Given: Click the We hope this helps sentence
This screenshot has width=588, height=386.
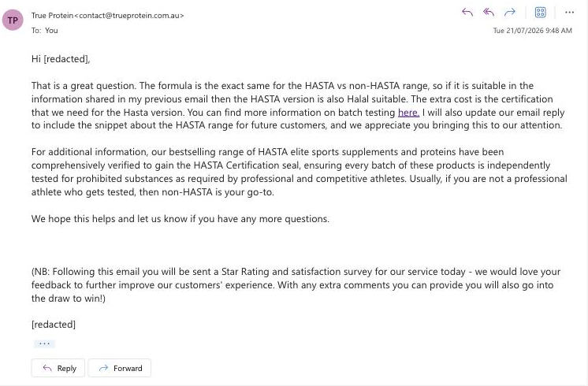Looking at the screenshot, I should point(180,219).
